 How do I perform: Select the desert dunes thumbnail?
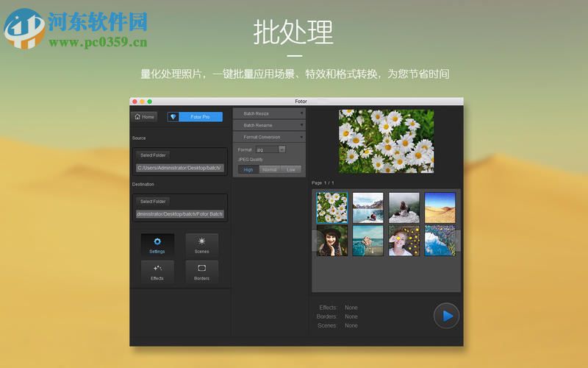440,208
